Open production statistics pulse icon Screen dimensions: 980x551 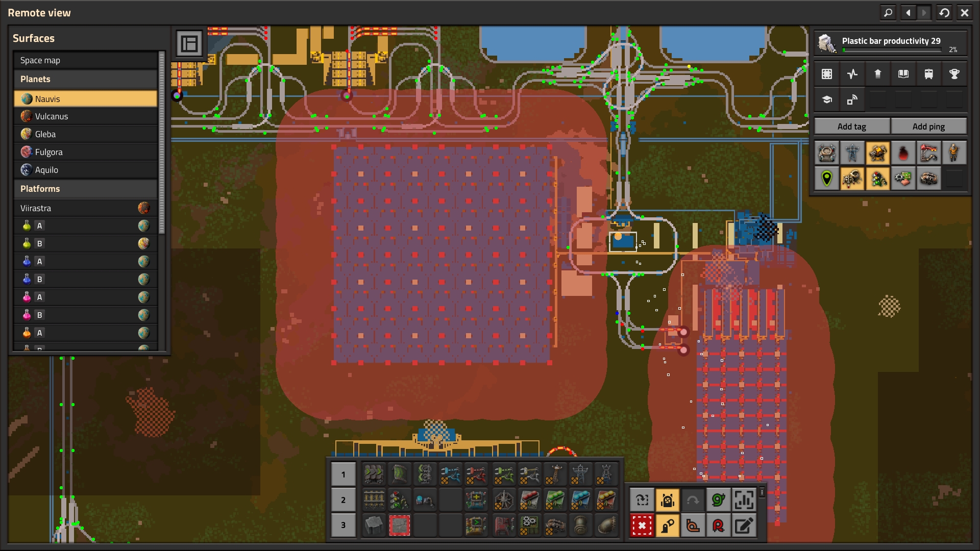[852, 74]
